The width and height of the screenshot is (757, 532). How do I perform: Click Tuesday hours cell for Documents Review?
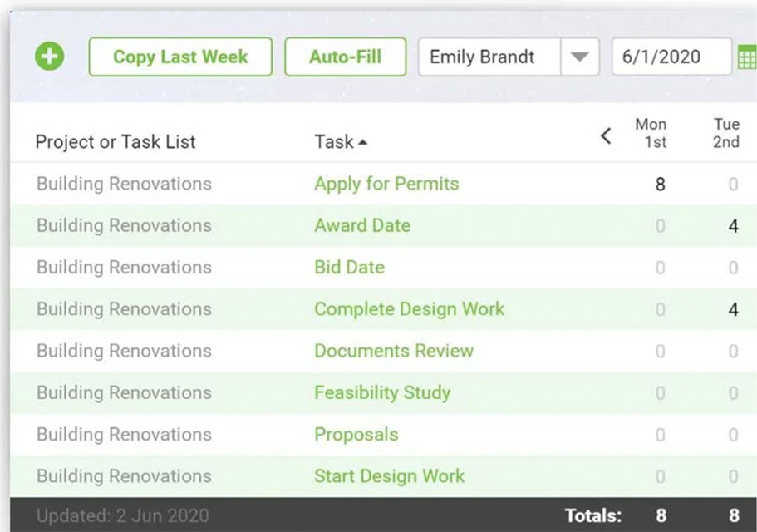[733, 352]
